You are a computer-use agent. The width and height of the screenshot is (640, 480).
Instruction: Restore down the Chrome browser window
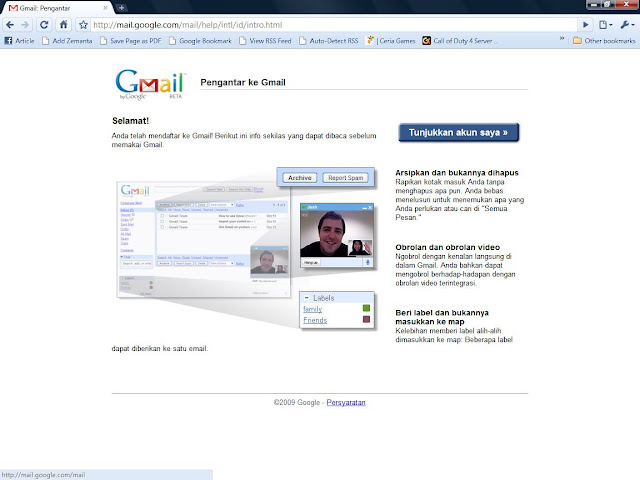coord(607,4)
